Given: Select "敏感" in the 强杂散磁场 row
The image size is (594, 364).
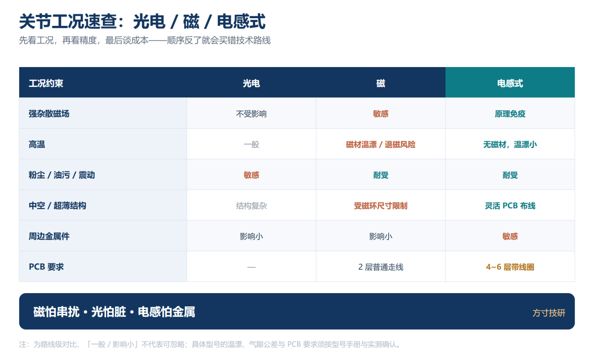Looking at the screenshot, I should pyautogui.click(x=381, y=114).
